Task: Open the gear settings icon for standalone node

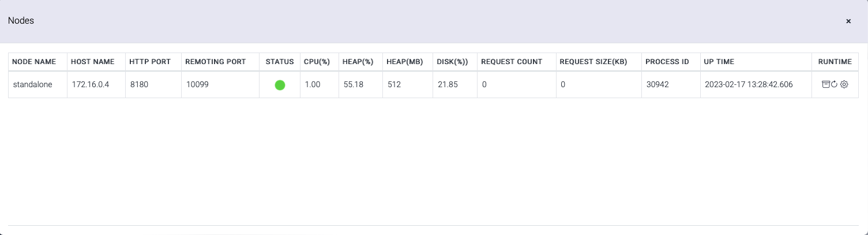Action: tap(844, 84)
